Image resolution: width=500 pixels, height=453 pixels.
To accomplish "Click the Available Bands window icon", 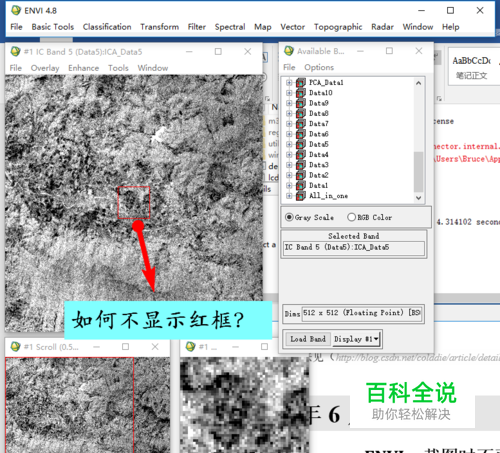I will 289,51.
